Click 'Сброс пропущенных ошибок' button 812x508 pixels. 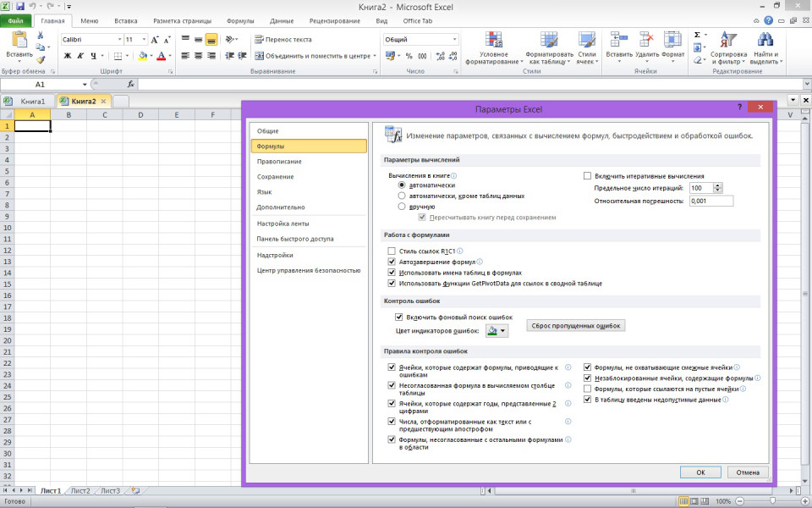pyautogui.click(x=576, y=325)
